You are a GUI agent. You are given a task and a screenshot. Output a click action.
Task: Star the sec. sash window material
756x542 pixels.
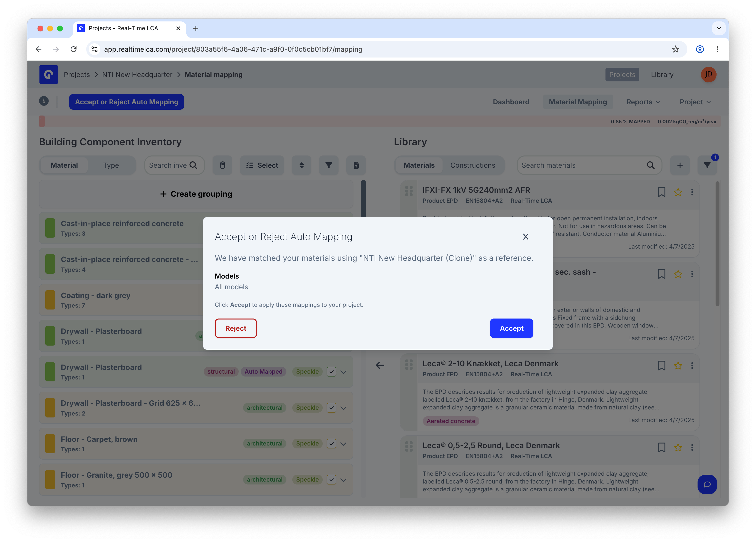(x=678, y=274)
